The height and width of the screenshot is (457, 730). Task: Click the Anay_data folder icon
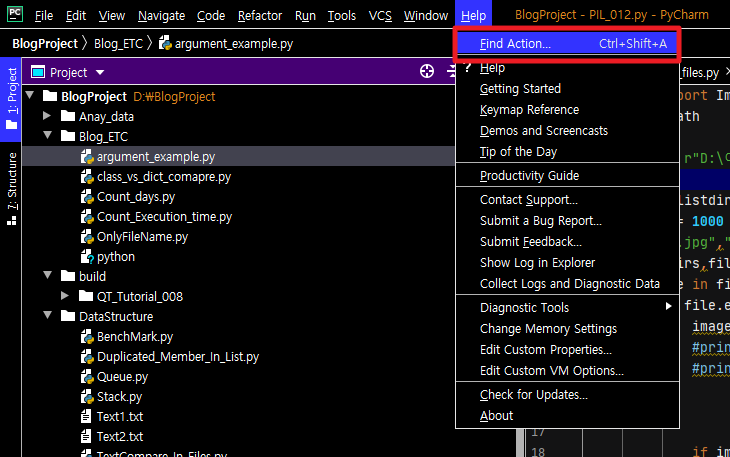68,116
